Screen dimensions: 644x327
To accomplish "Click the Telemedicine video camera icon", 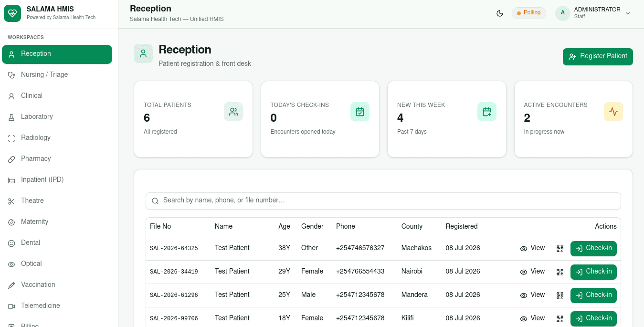I will click(x=11, y=306).
